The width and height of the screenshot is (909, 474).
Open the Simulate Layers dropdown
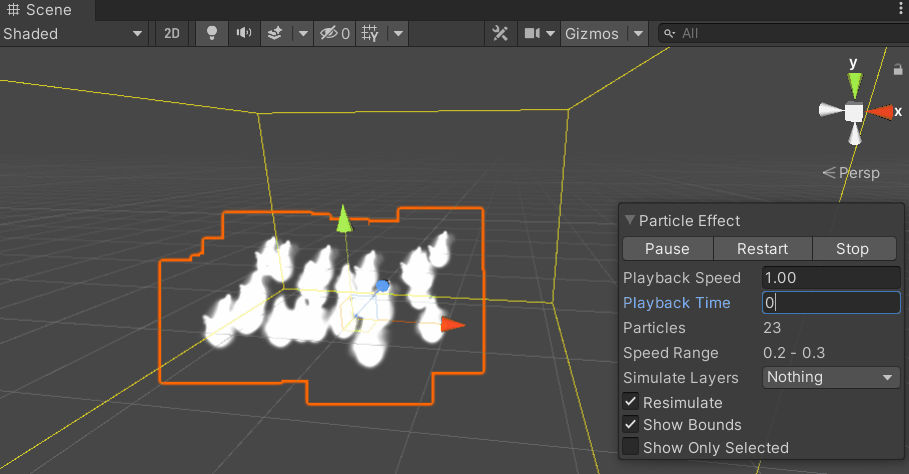point(831,377)
